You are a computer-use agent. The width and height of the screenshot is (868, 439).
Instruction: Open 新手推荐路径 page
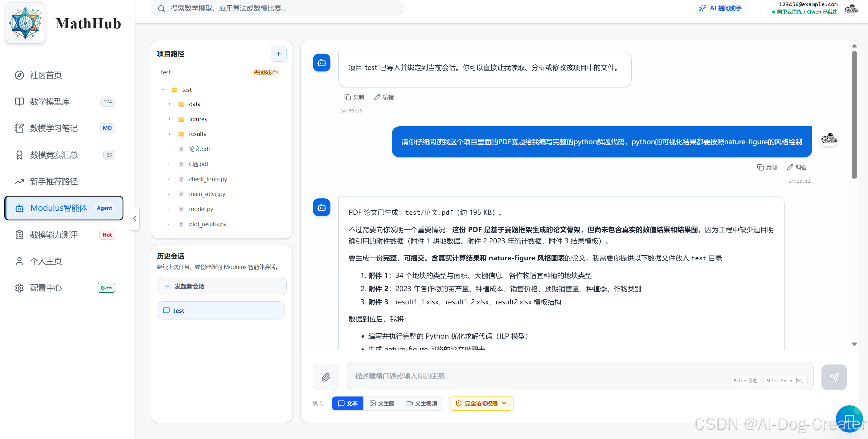tap(64, 181)
